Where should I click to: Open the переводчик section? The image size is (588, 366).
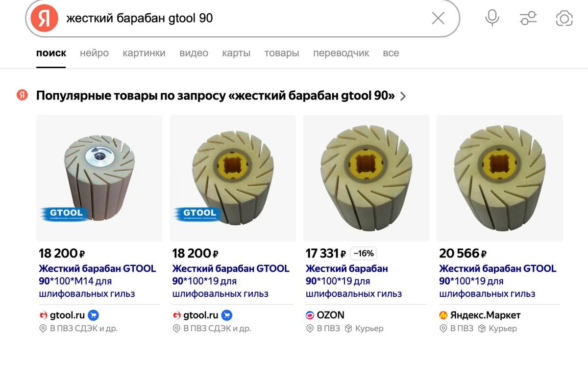tap(341, 53)
